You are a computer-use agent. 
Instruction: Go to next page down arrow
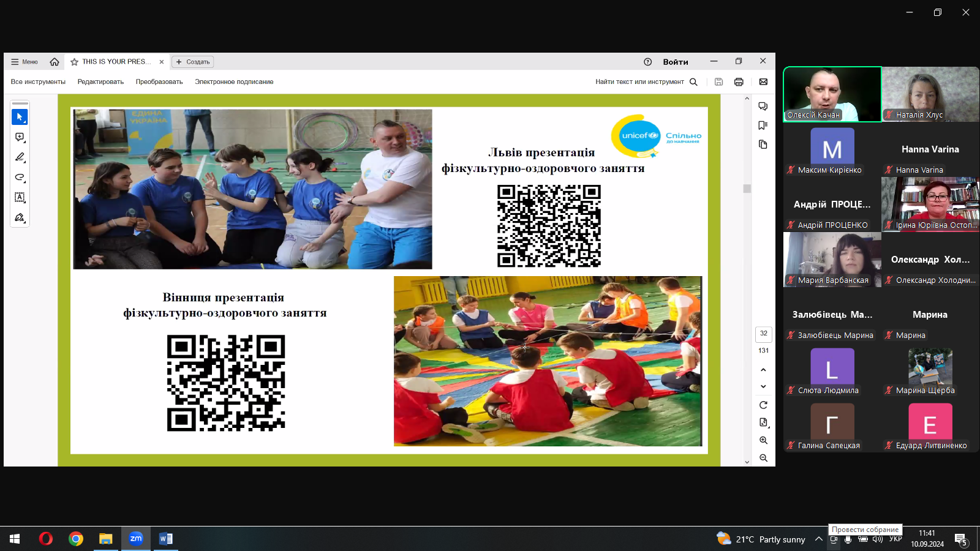(x=763, y=386)
